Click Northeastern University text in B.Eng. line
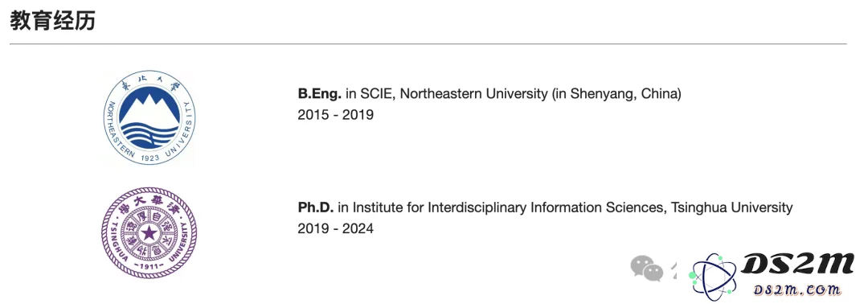Image resolution: width=868 pixels, height=304 pixels. pyautogui.click(x=473, y=93)
